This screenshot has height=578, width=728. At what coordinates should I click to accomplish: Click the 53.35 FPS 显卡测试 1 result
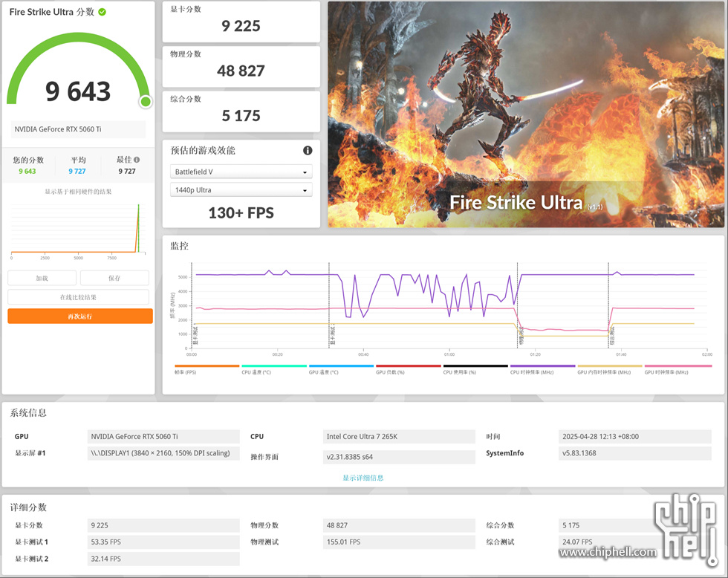(x=163, y=542)
